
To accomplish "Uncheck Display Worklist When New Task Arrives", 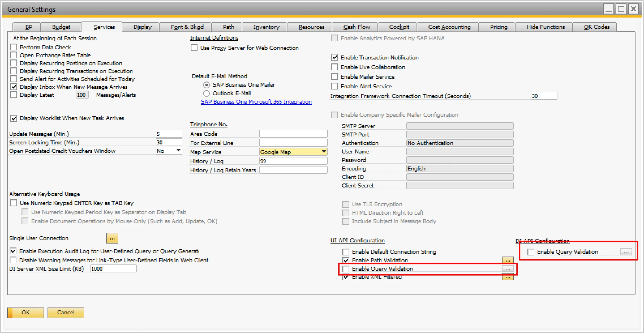I will [14, 118].
